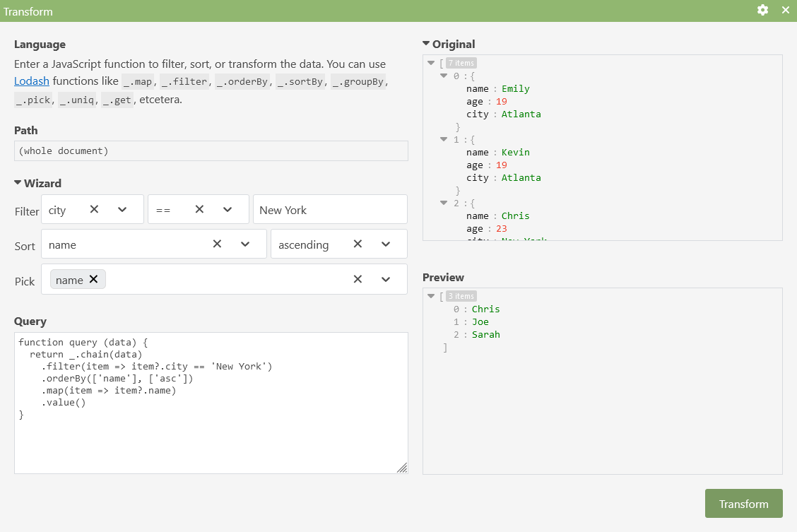
Task: Click the '7 items' badge in Original
Action: [461, 63]
